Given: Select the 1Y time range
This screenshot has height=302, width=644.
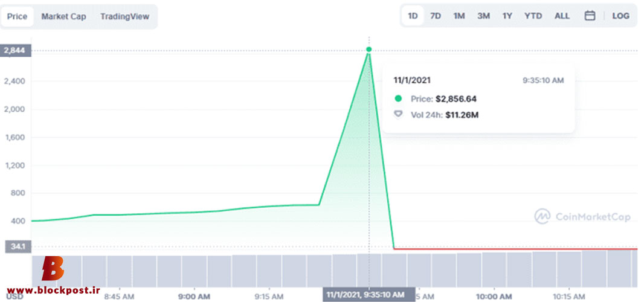Looking at the screenshot, I should (x=507, y=16).
